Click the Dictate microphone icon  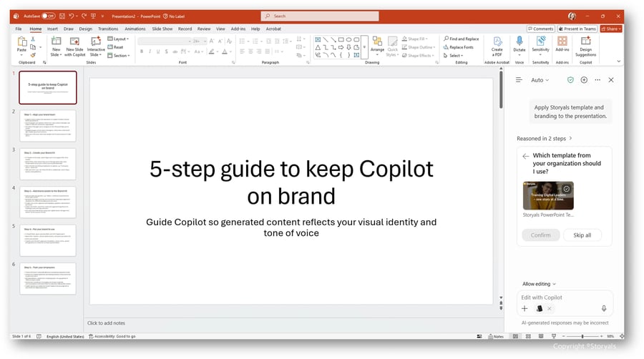pos(519,41)
